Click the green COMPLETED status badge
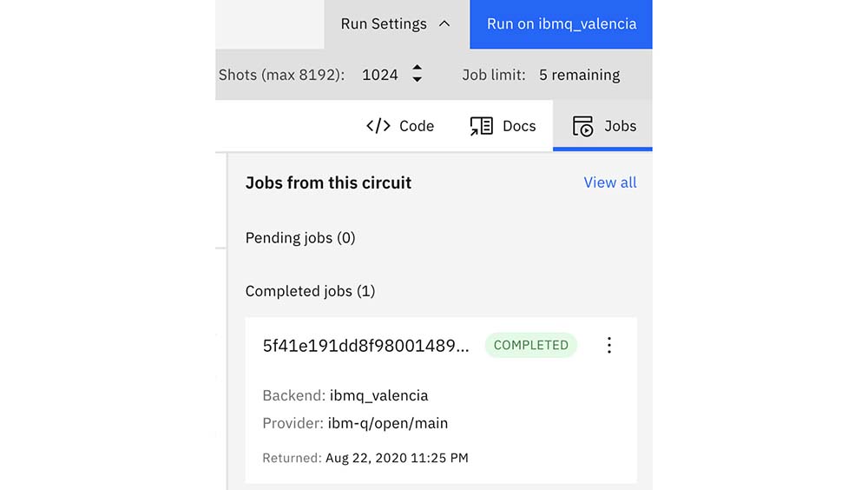Image resolution: width=868 pixels, height=490 pixels. (531, 345)
